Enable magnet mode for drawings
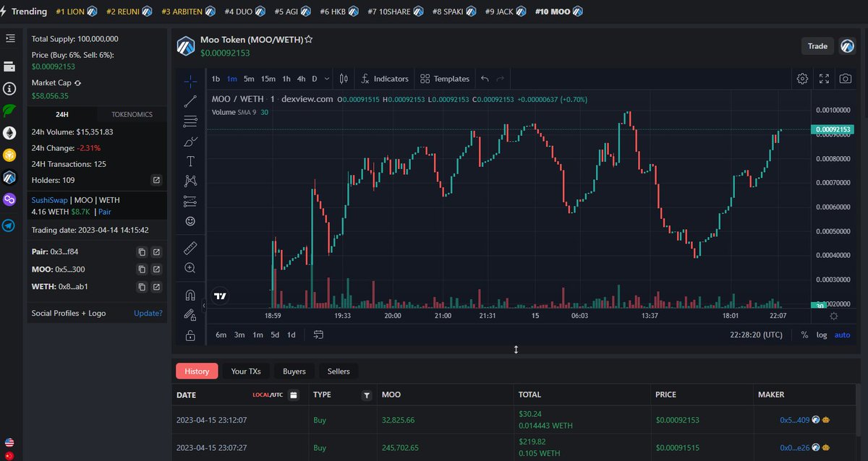 [190, 295]
